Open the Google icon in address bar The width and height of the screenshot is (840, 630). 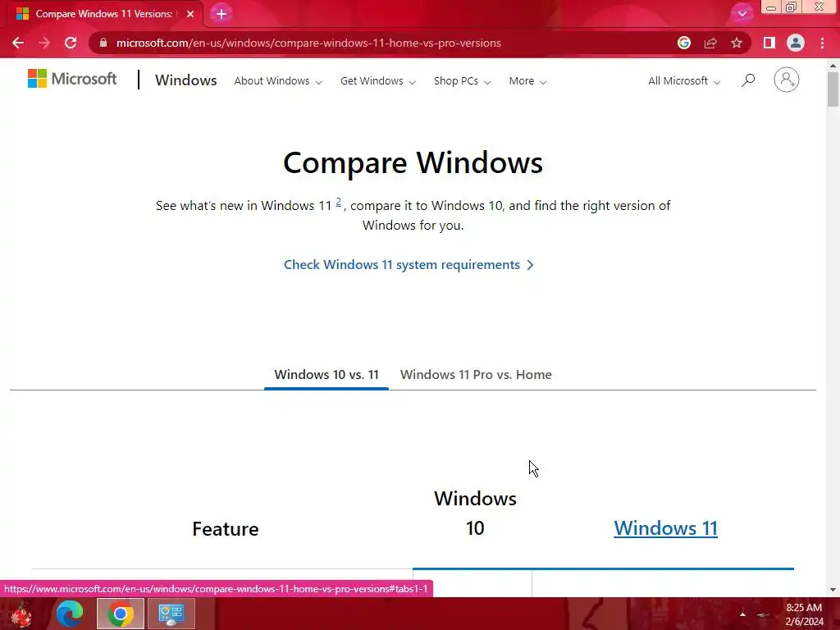tap(684, 43)
